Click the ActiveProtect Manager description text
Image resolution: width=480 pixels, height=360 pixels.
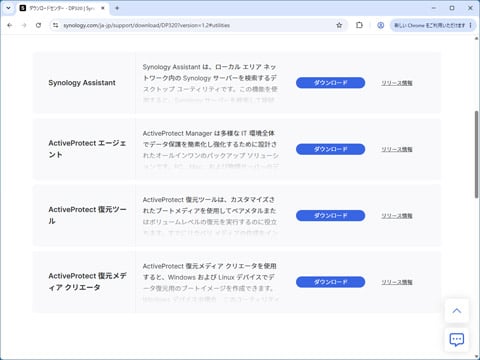click(x=210, y=149)
